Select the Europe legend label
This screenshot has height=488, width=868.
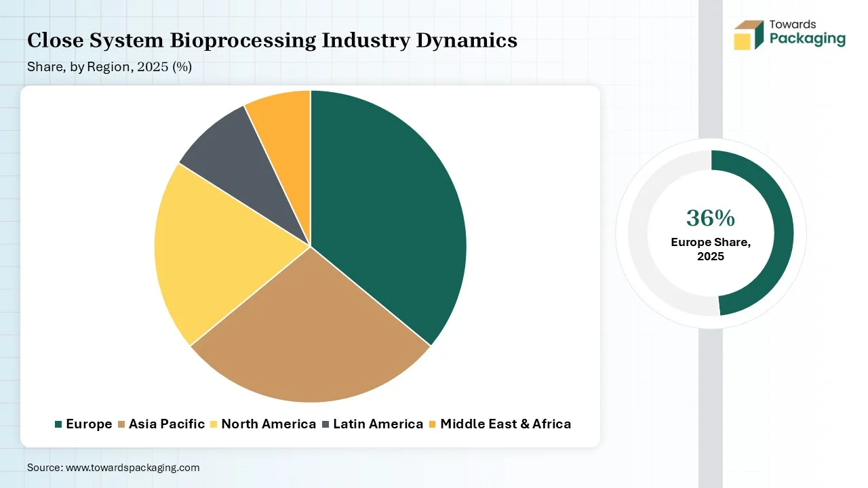89,424
